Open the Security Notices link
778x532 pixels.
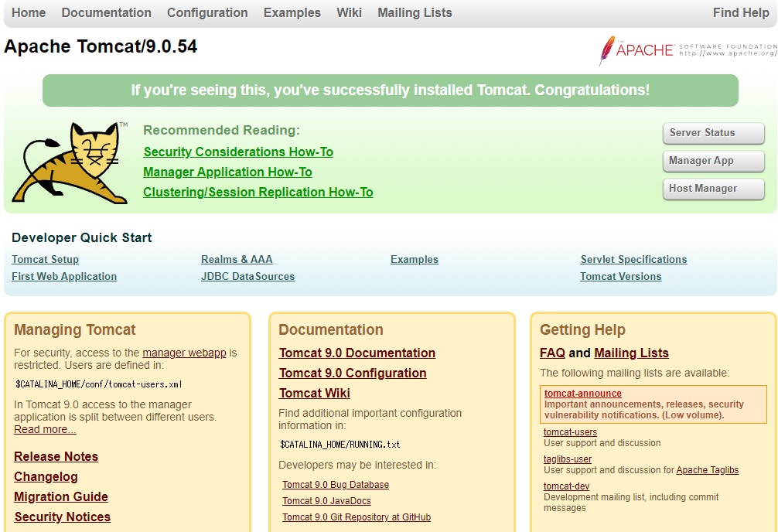[63, 517]
